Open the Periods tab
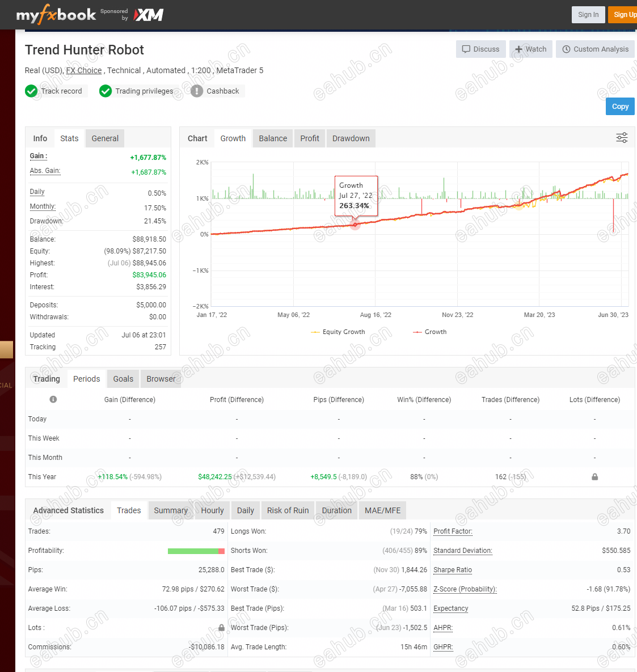The image size is (637, 672). pos(87,379)
